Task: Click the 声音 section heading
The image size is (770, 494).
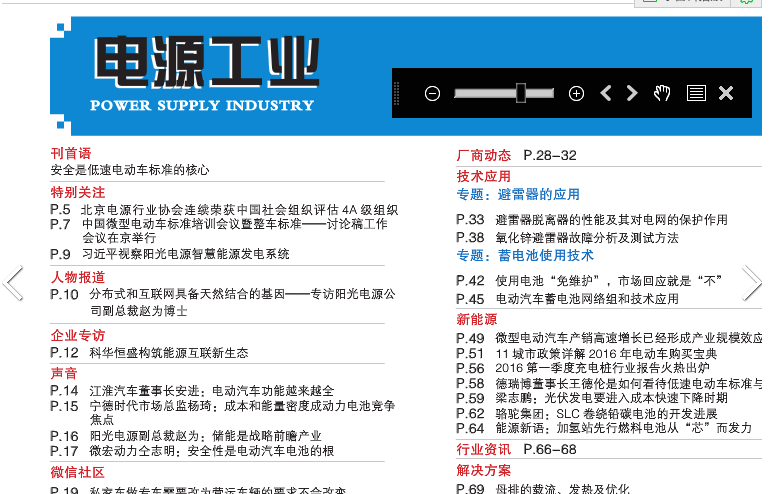Action: click(64, 373)
